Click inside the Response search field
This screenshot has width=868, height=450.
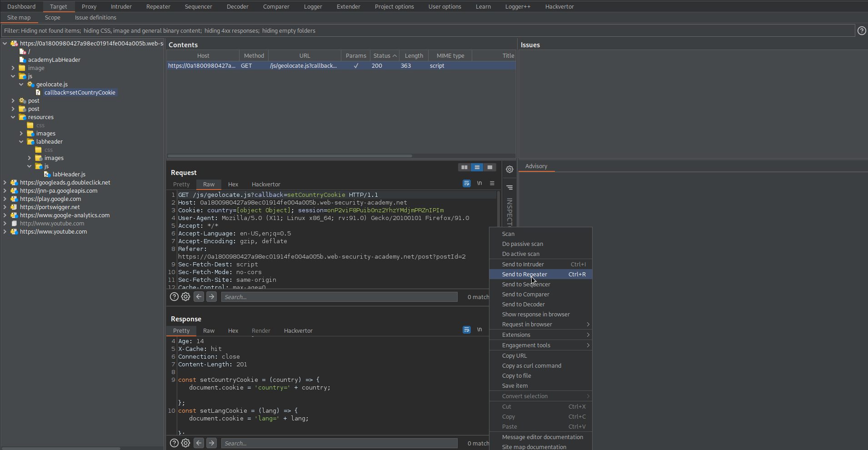point(339,443)
